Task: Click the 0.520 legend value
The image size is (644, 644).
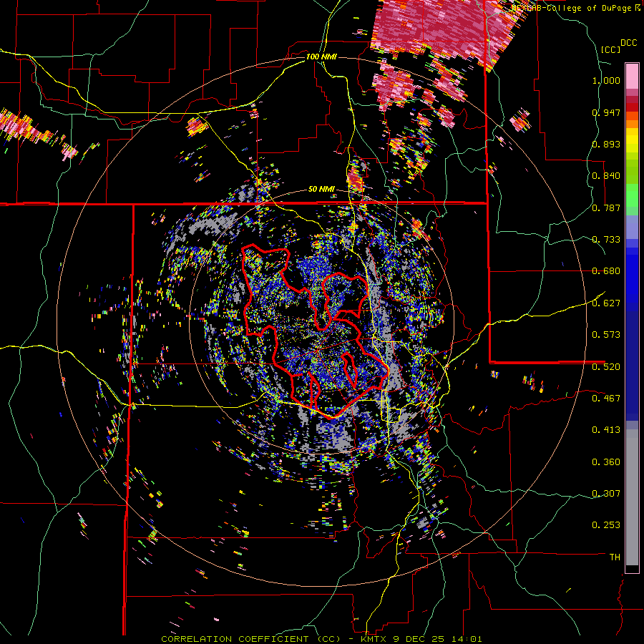Action: 606,366
